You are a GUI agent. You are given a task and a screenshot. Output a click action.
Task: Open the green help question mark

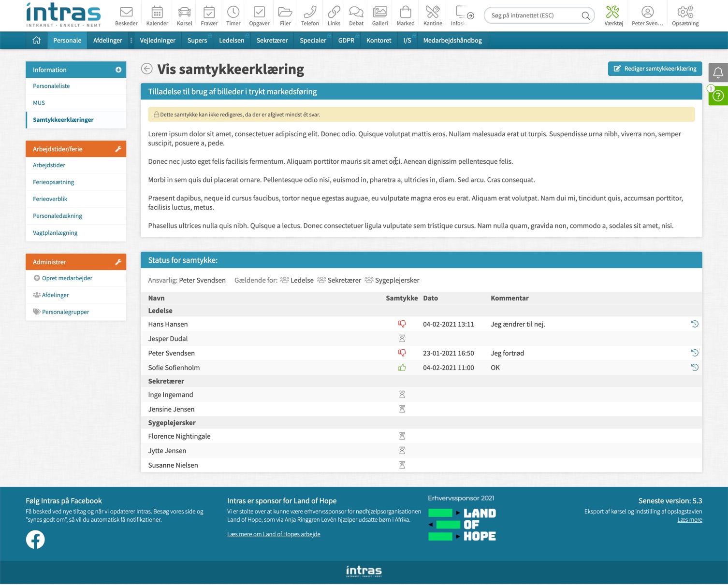718,96
